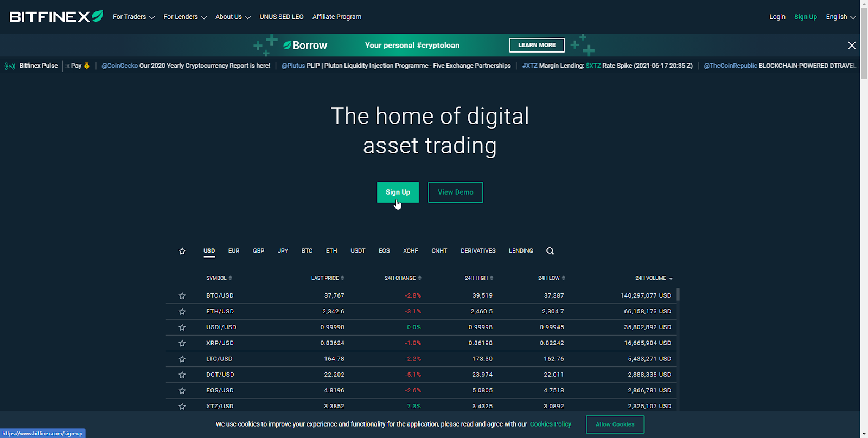Favorite the BTC/USD pair star
Screen dimensions: 868x438
tap(182, 296)
